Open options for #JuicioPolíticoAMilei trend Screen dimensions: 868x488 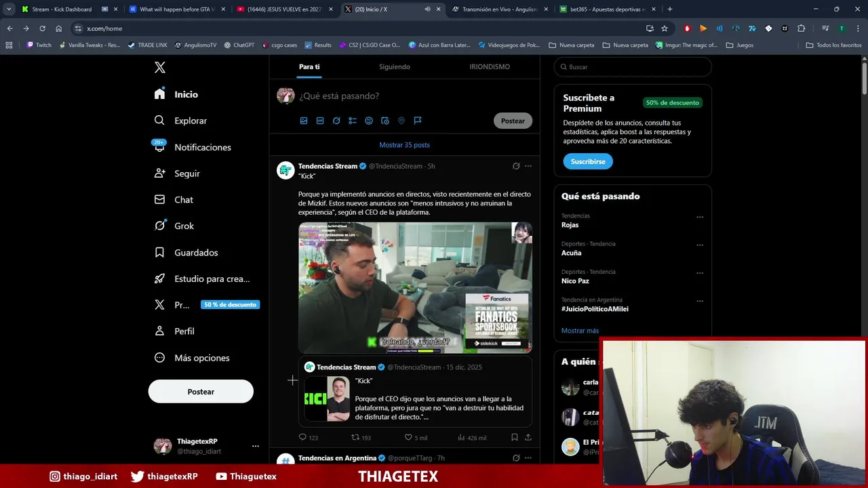pos(700,301)
